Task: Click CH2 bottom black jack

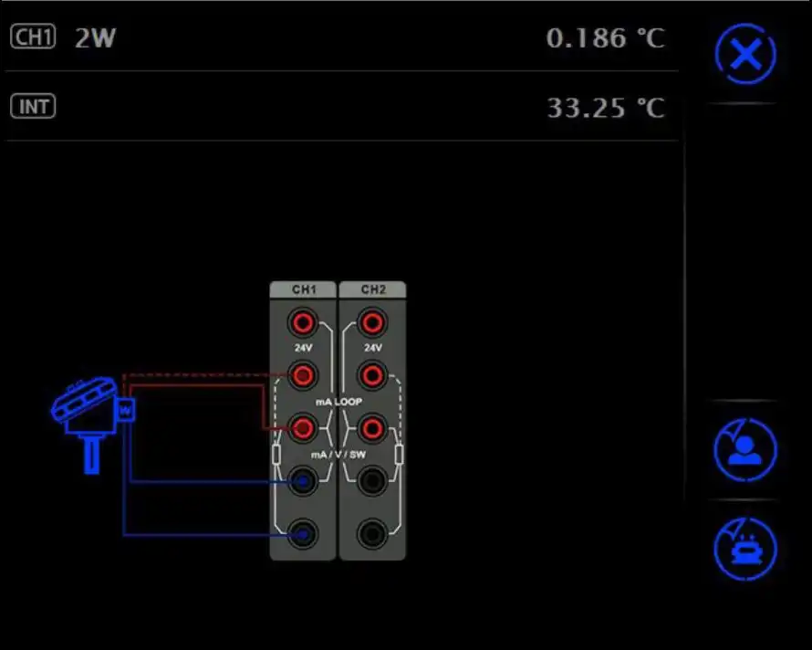Action: (372, 533)
